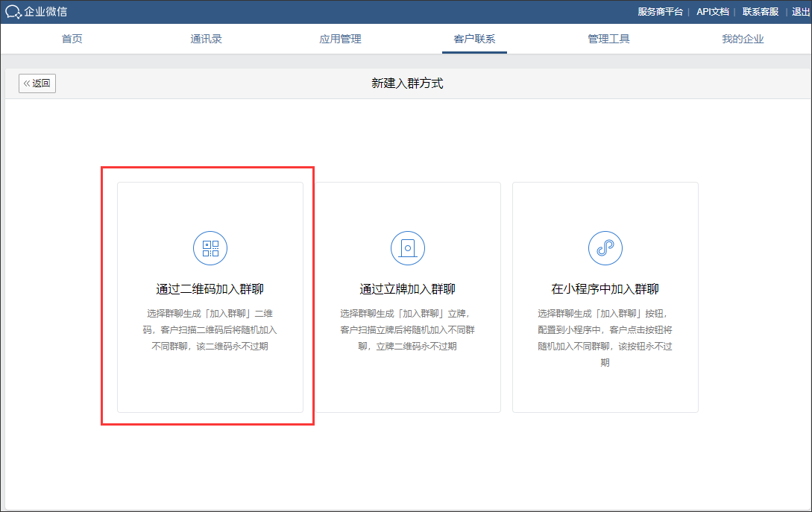Screen dimensions: 812x512
Task: Navigate to the 管理工具 tab
Action: click(608, 39)
